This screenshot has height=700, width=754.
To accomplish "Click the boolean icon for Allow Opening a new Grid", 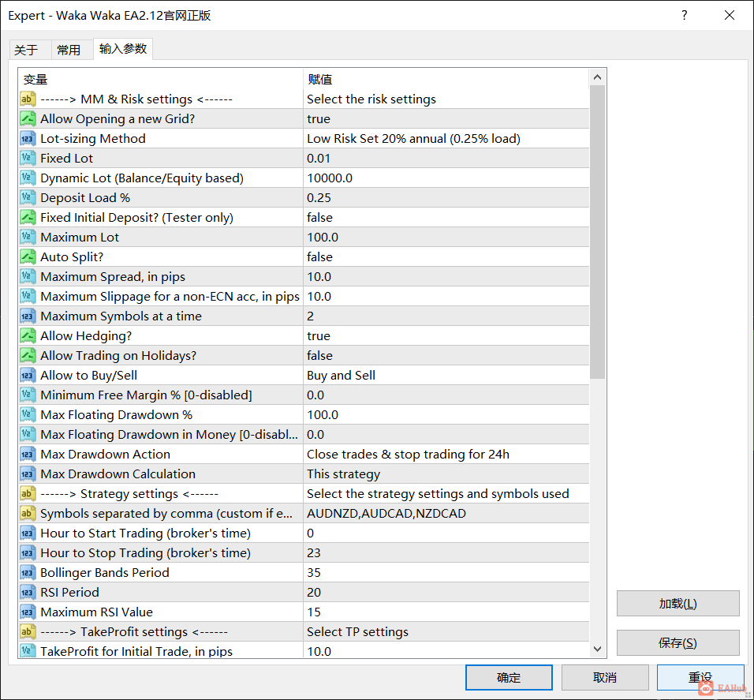I will point(28,119).
